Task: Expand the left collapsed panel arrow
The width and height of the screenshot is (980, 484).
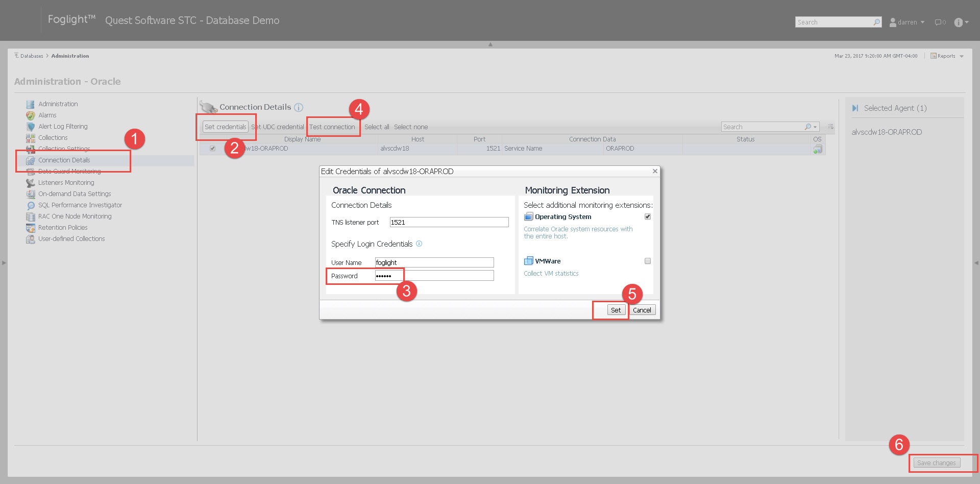Action: 4,263
